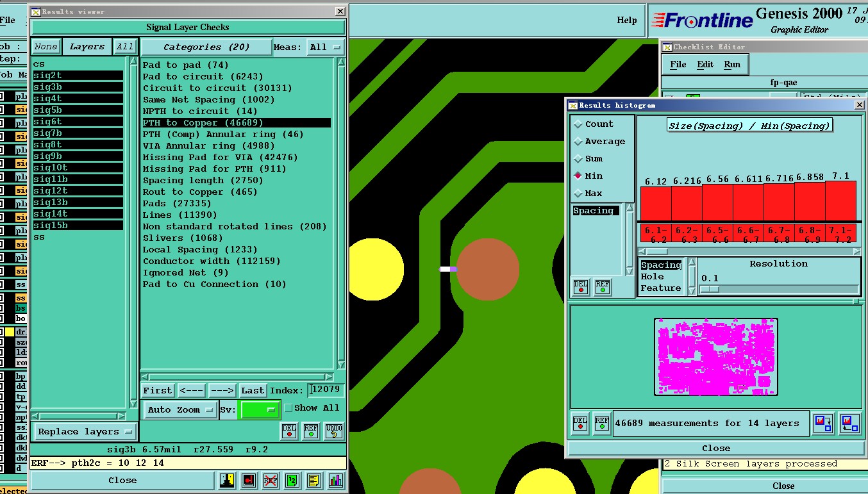Open the Run menu in Checklist Editor
Viewport: 868px width, 494px height.
pyautogui.click(x=732, y=65)
